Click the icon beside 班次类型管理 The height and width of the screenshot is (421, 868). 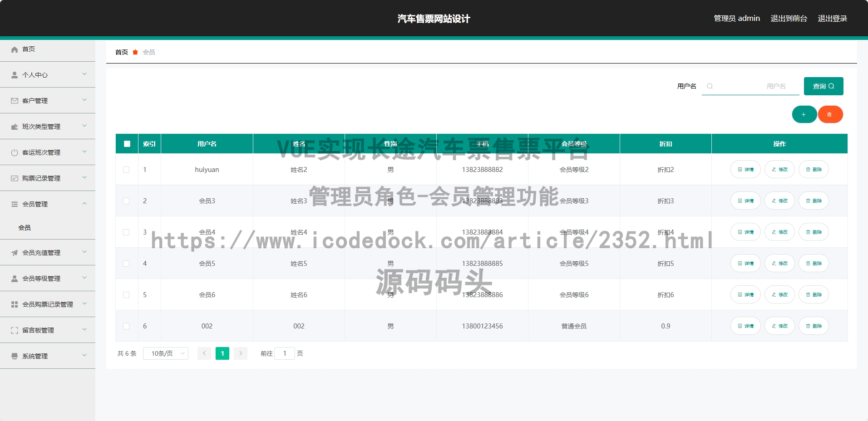15,127
